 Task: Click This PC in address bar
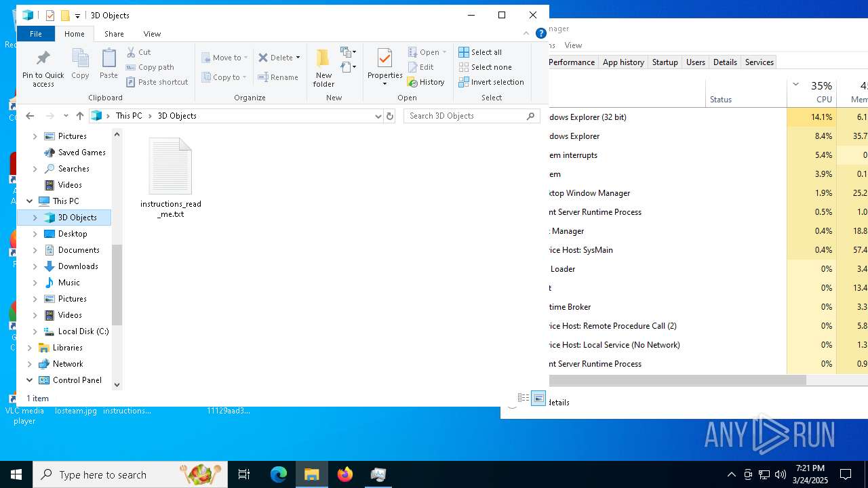129,116
